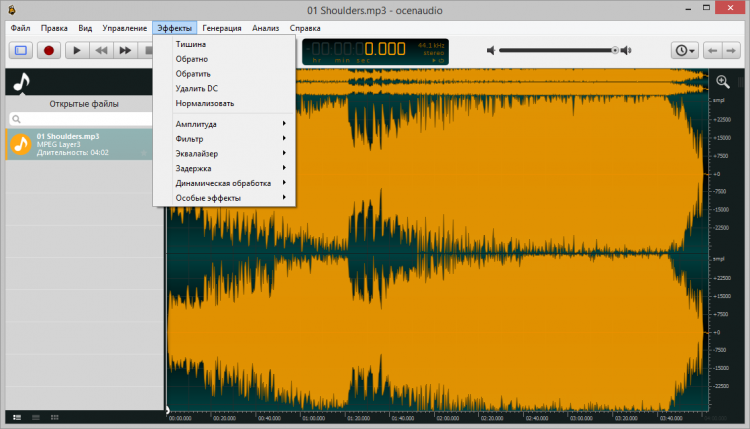Open the Генерация menu

222,28
